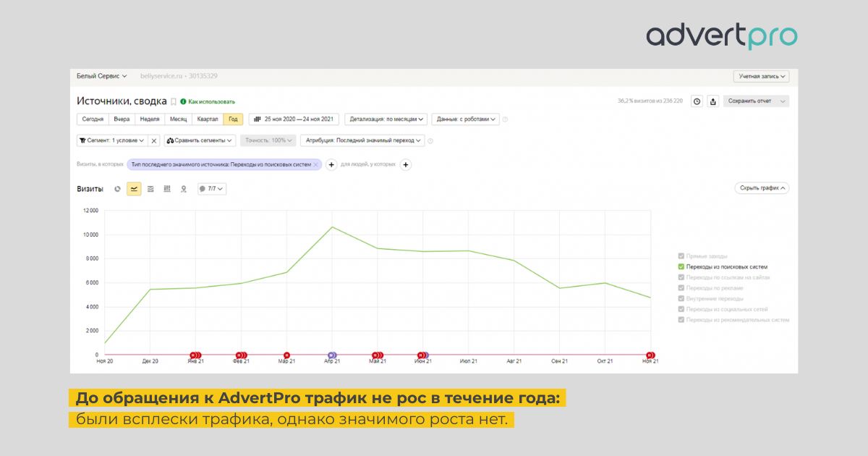Screen dimensions: 868x456
Task: Open the Учетная запись dropdown
Action: pyautogui.click(x=761, y=76)
